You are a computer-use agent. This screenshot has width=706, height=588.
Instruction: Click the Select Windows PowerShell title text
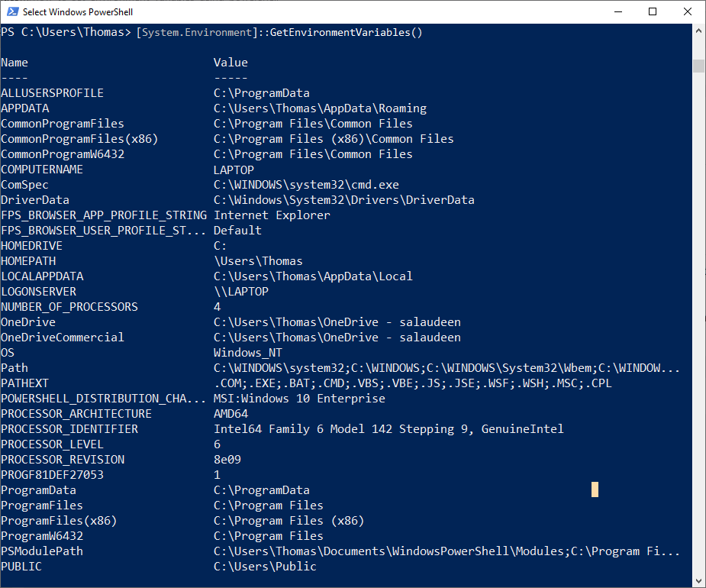(76, 11)
